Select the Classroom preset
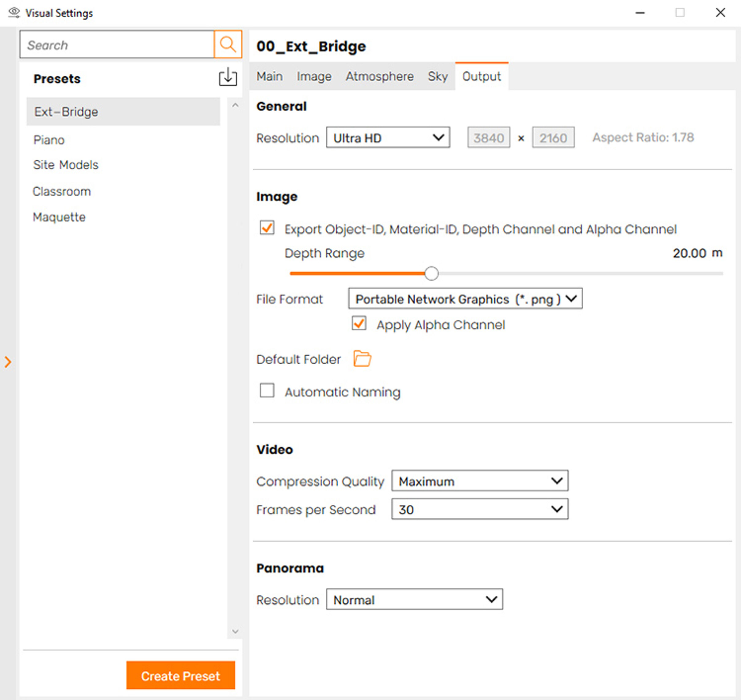 (62, 191)
